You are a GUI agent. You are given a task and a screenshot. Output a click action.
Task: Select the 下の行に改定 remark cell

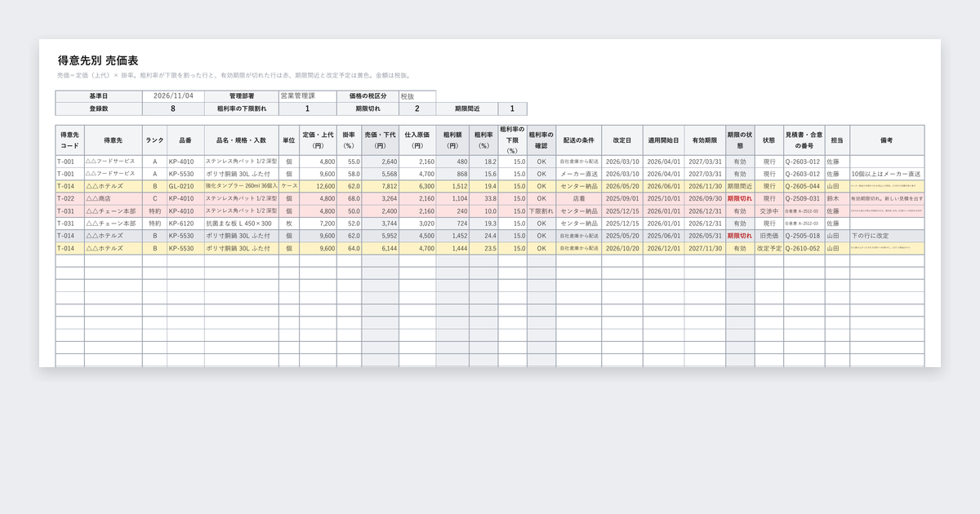click(x=887, y=235)
